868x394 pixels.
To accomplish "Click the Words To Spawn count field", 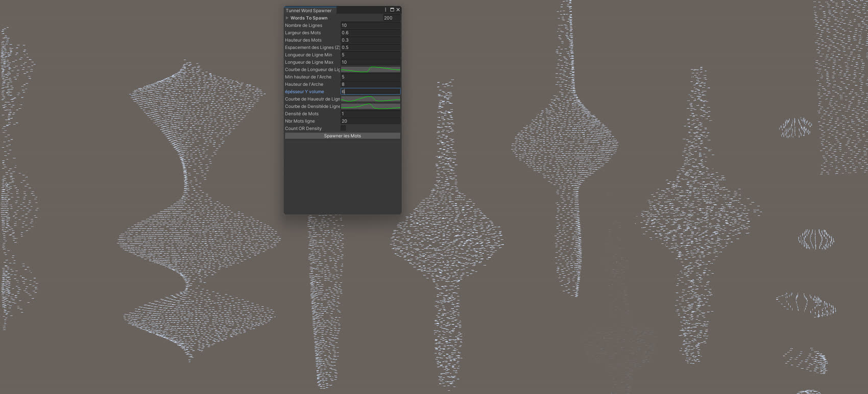I will coord(391,18).
